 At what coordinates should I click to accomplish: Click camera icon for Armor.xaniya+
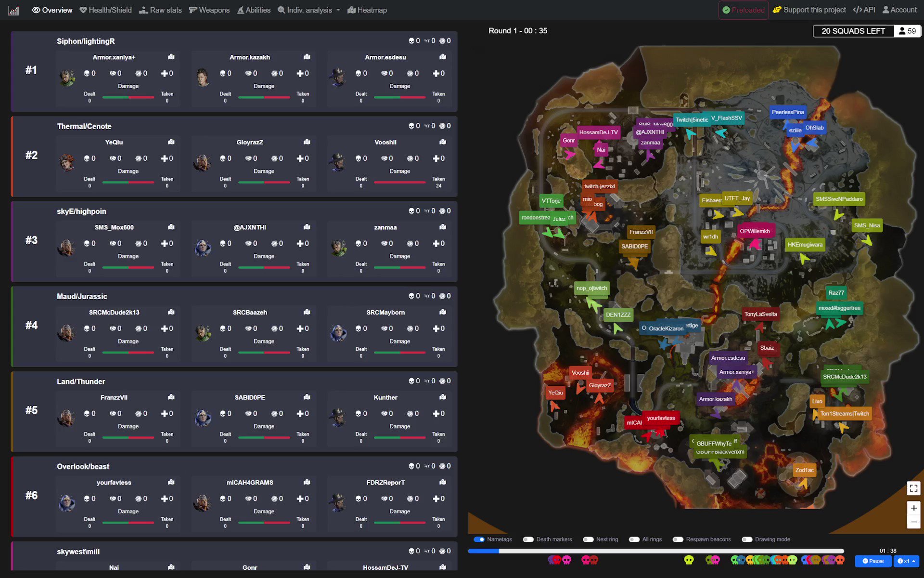(171, 57)
